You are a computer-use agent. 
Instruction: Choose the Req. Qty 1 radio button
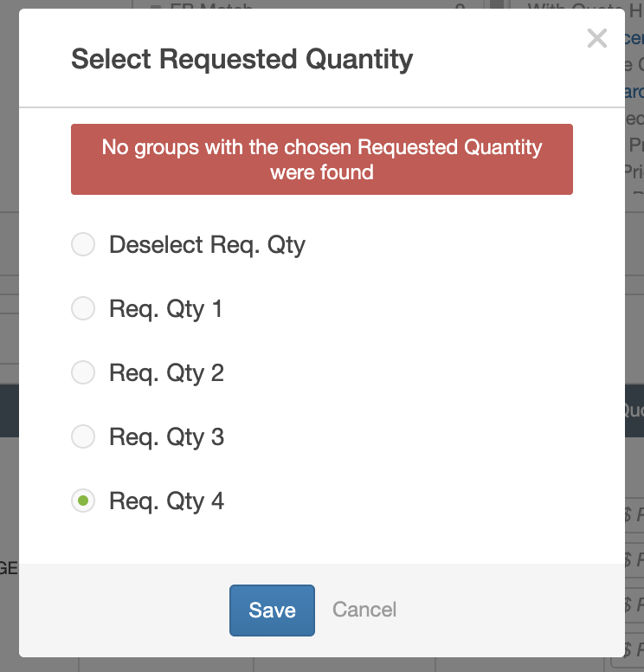(83, 309)
